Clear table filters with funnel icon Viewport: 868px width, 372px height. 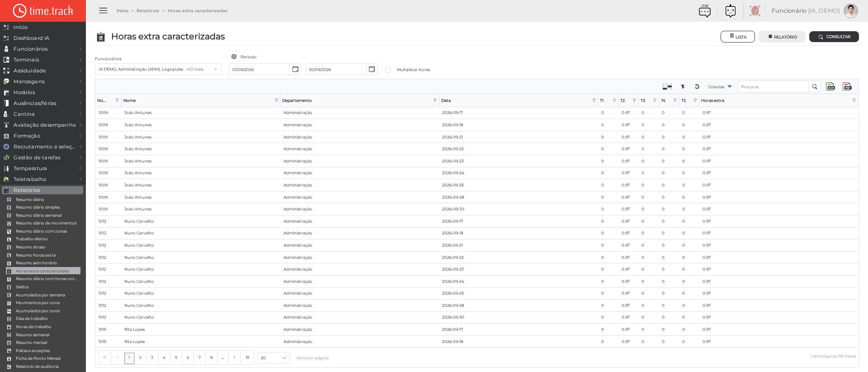pyautogui.click(x=683, y=86)
